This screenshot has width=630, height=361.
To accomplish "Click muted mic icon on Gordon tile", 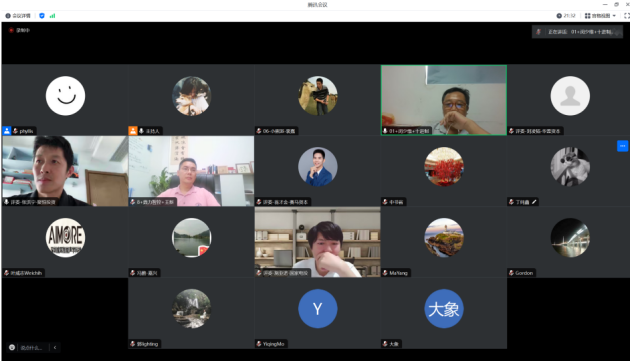I will click(x=511, y=273).
